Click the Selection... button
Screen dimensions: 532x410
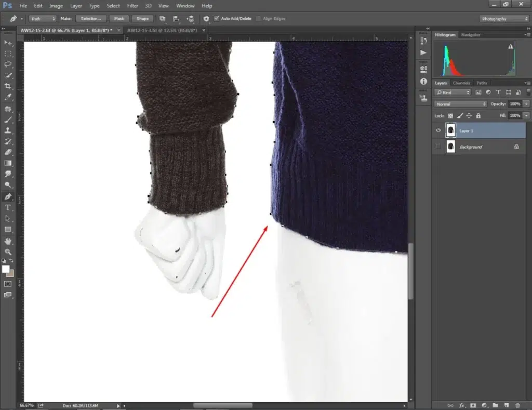[x=90, y=19]
